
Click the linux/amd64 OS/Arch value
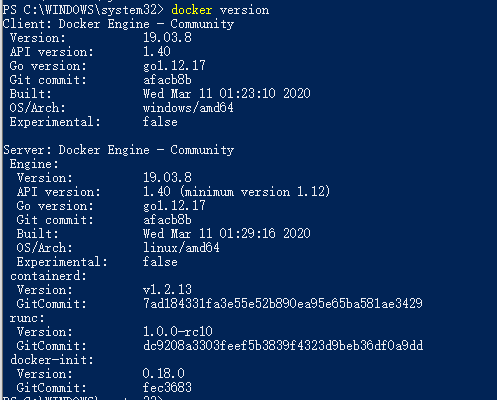[x=181, y=248]
